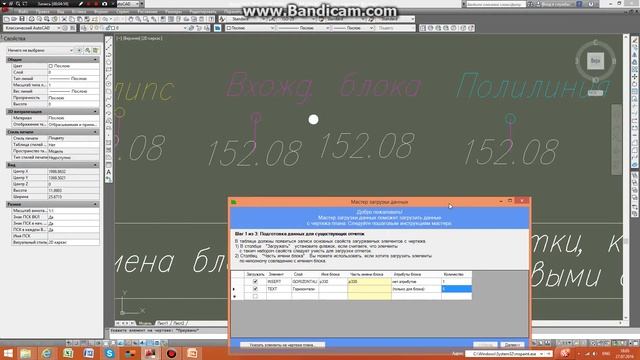The height and width of the screenshot is (360, 640).
Task: Click the Cut toolbar icon
Action: (x=64, y=19)
